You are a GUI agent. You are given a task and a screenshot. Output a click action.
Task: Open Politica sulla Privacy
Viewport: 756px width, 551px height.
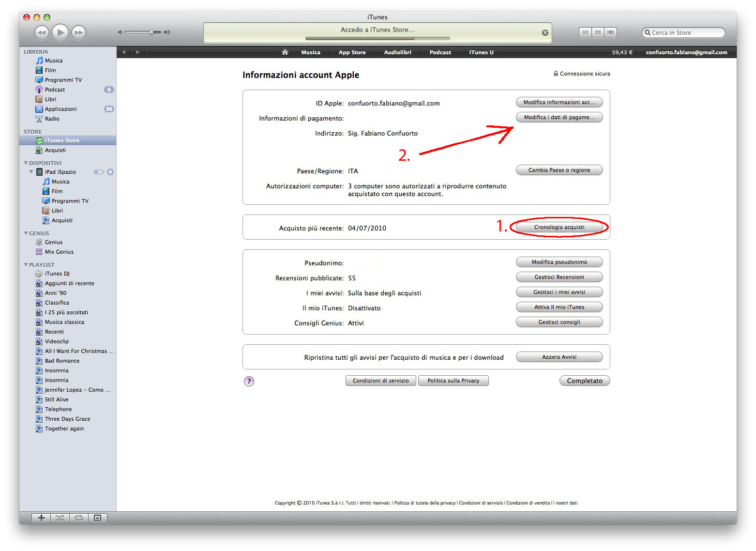click(454, 381)
